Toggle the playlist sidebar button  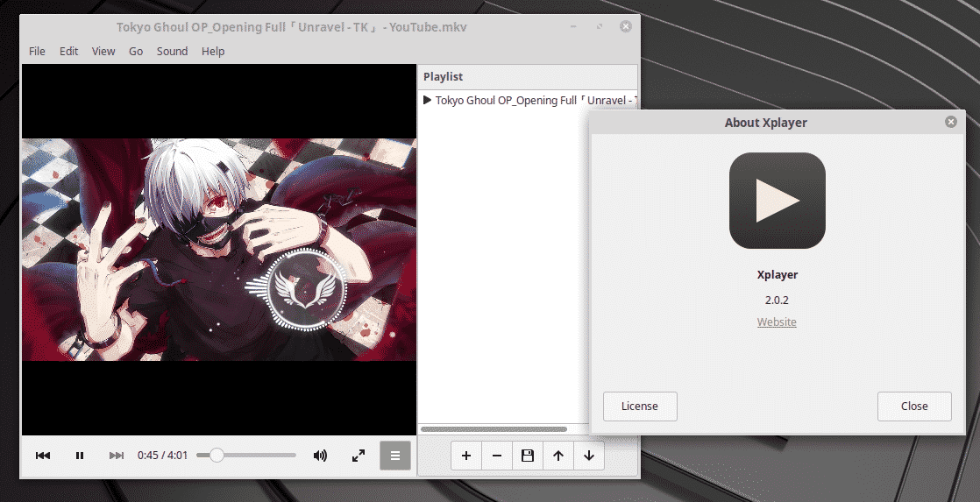point(395,456)
